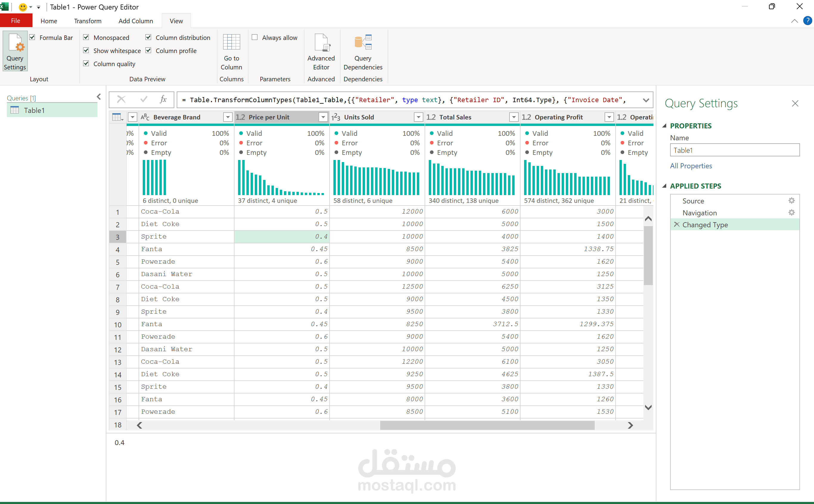Delete the Changed Type step

(x=676, y=224)
